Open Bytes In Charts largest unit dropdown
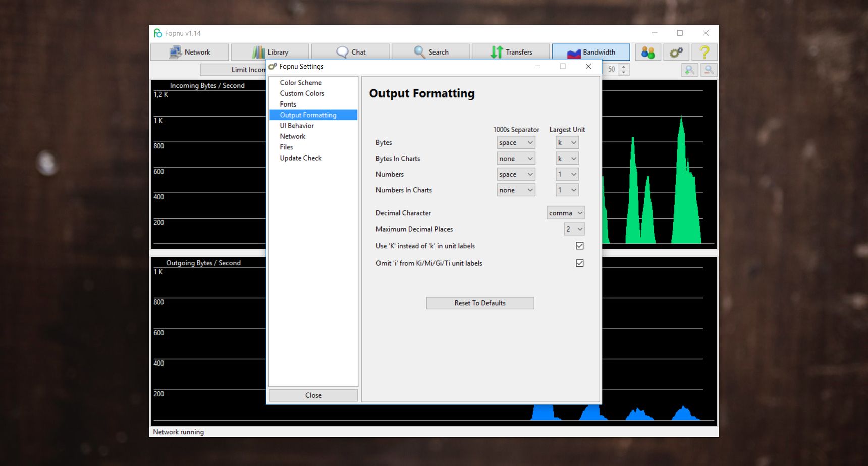Viewport: 868px width, 466px height. 567,159
